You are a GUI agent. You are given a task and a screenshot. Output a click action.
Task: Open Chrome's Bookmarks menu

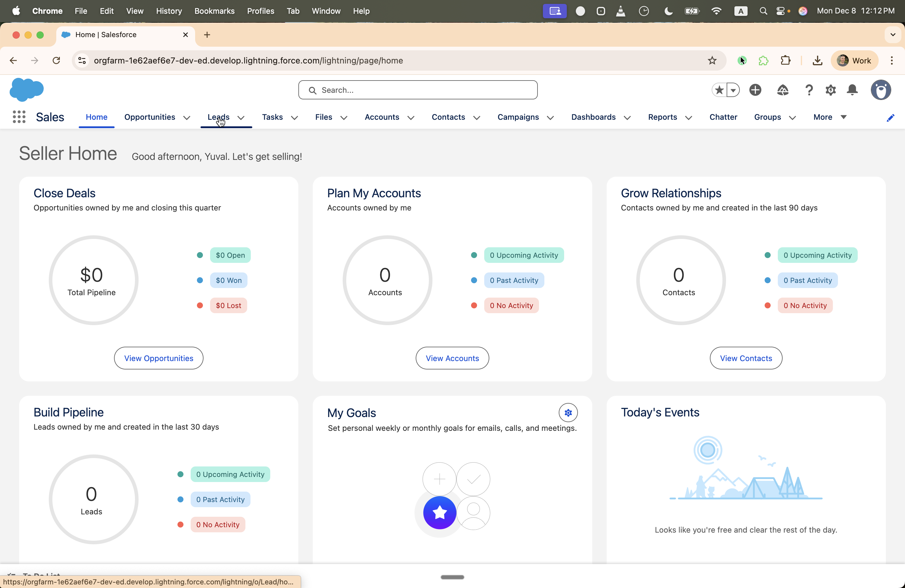coord(214,11)
